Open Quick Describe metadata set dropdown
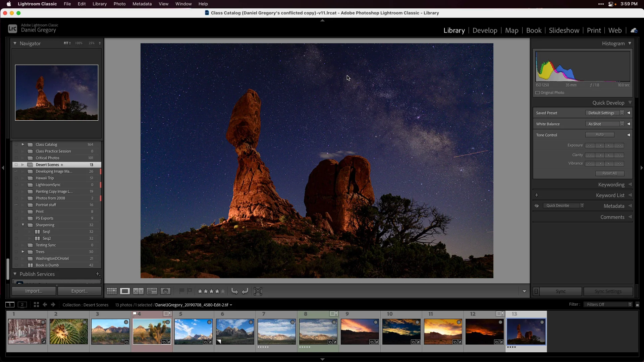 coord(563,206)
